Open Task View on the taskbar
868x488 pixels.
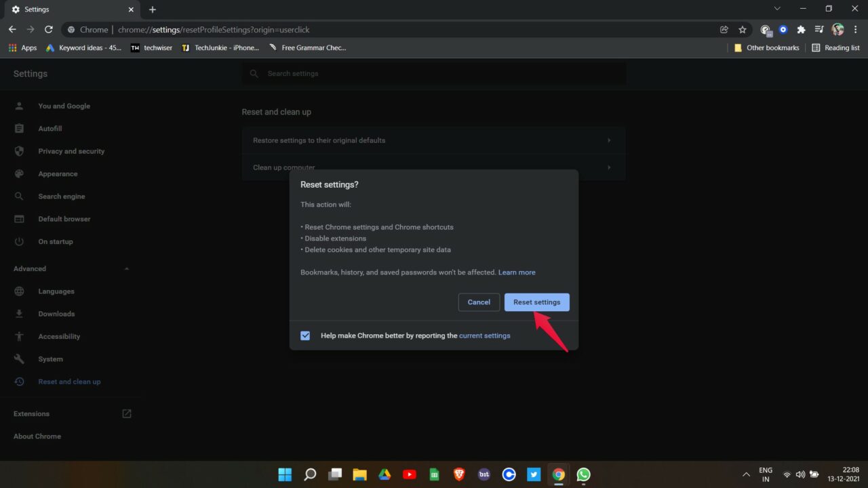[335, 474]
